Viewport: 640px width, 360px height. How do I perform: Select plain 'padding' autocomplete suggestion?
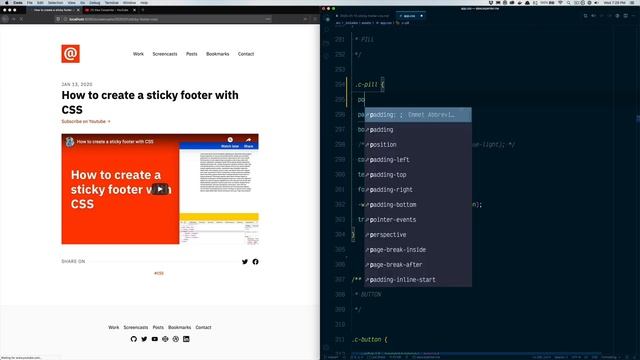(418, 130)
